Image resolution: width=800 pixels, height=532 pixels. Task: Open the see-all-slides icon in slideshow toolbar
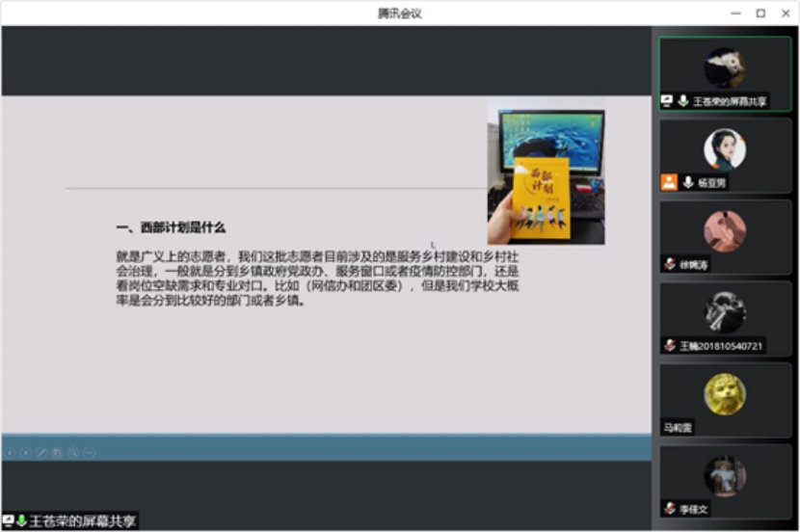click(58, 452)
